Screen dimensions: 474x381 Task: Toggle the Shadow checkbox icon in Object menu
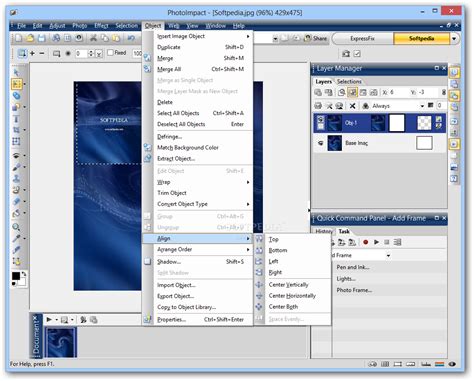pos(147,262)
